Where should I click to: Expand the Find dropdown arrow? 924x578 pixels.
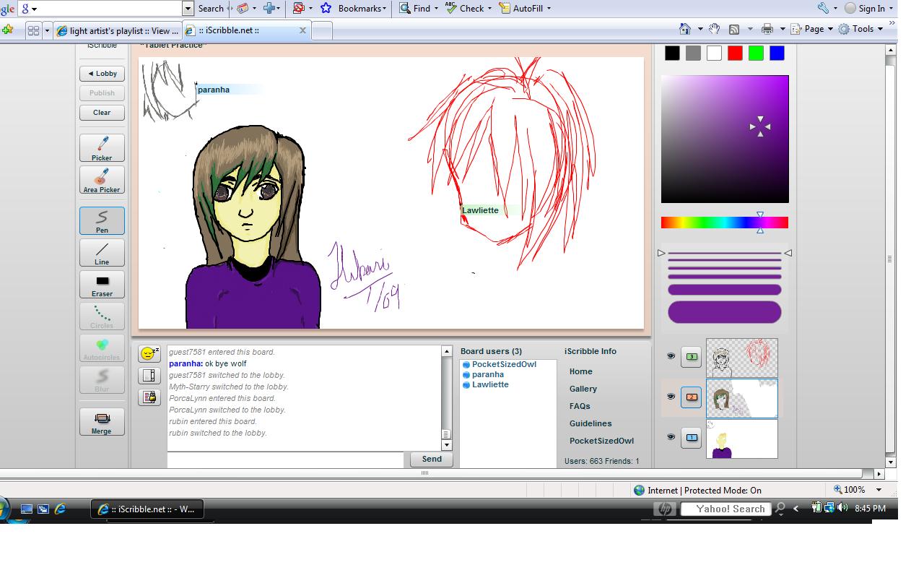tap(437, 9)
